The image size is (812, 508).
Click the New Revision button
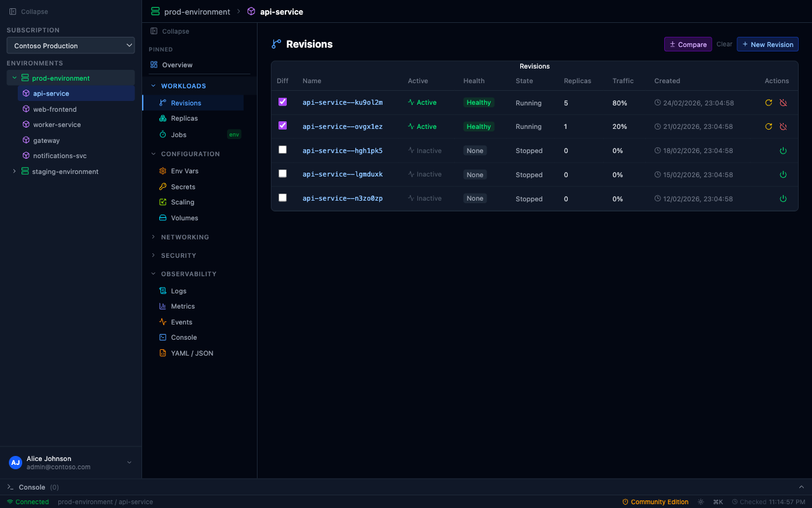point(768,44)
